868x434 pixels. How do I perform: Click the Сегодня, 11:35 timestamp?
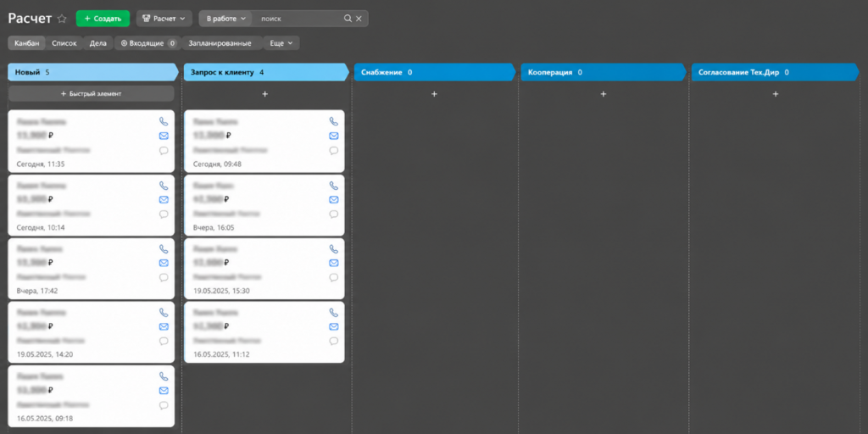tap(41, 164)
